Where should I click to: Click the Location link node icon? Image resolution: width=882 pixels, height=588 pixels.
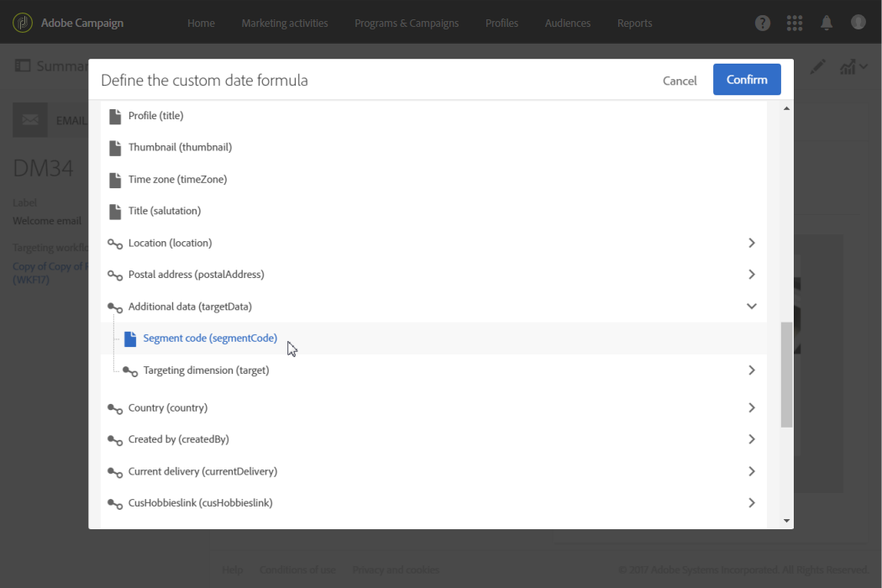pos(115,244)
